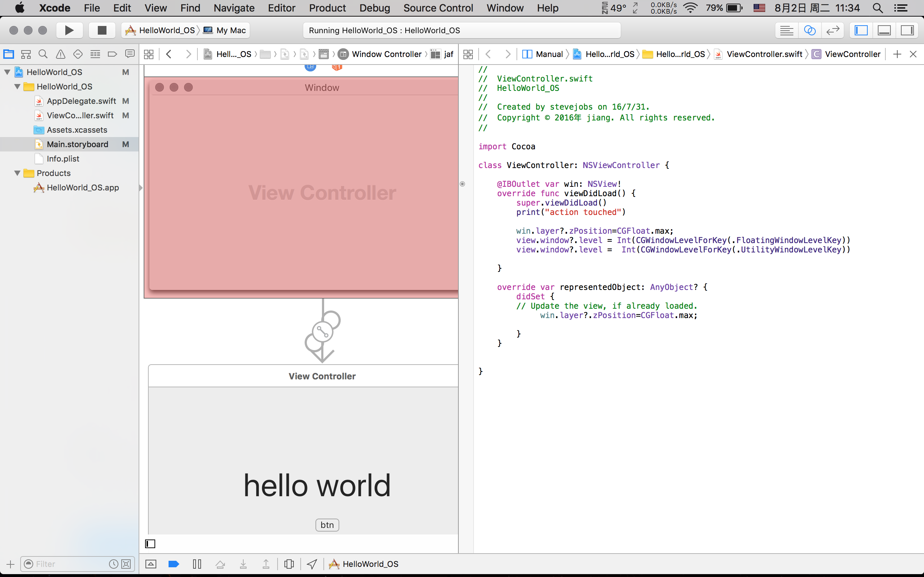Toggle the right Utilities panel visibility
This screenshot has width=924, height=577.
pos(907,31)
